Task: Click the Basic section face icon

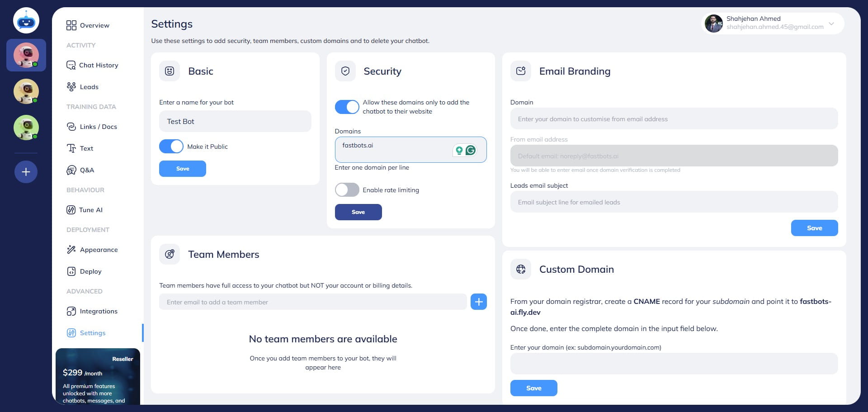Action: pos(170,71)
